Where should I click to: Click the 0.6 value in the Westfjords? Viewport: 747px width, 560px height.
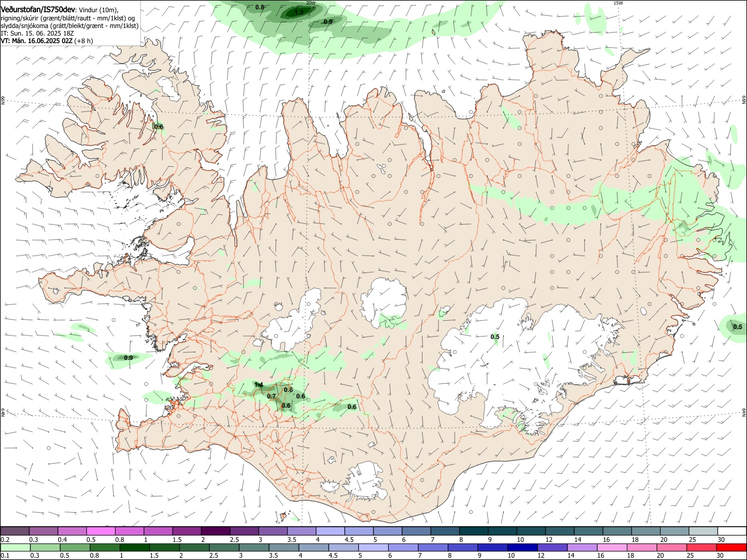pyautogui.click(x=159, y=127)
